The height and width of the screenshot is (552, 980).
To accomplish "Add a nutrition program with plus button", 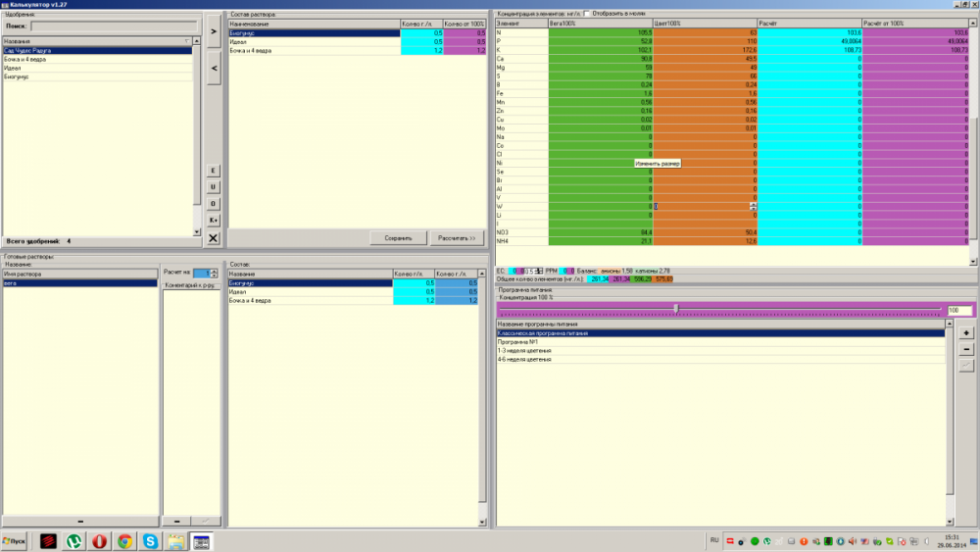I will coord(966,333).
